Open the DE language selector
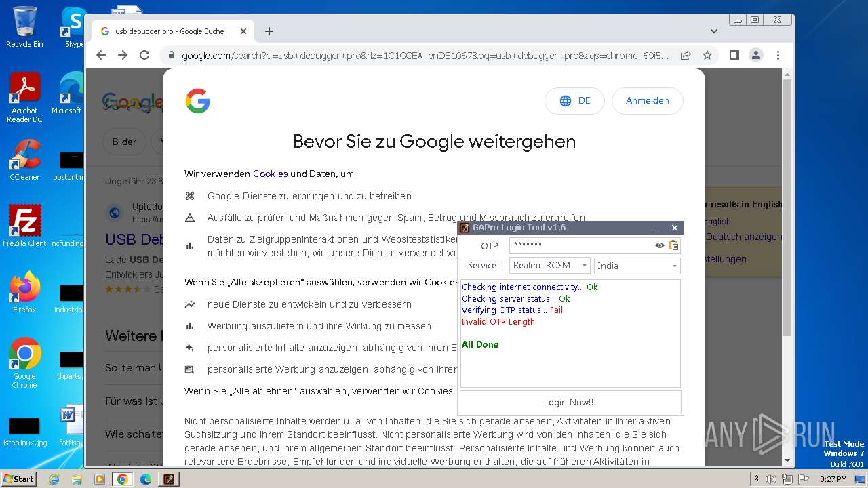 pyautogui.click(x=574, y=101)
